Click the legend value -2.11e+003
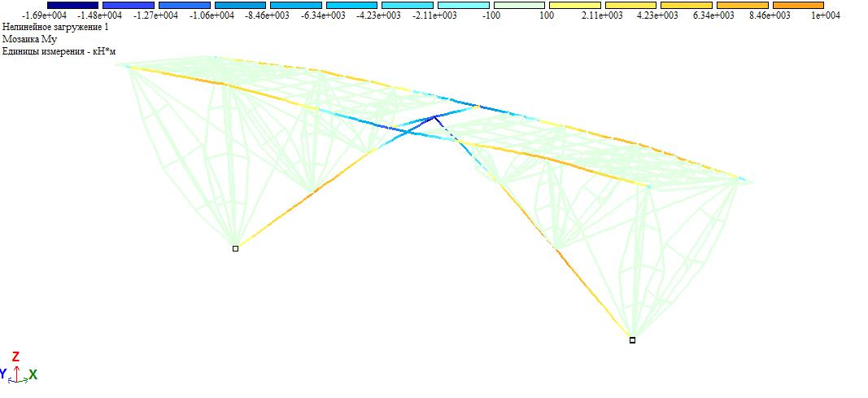This screenshot has width=868, height=398. click(434, 15)
